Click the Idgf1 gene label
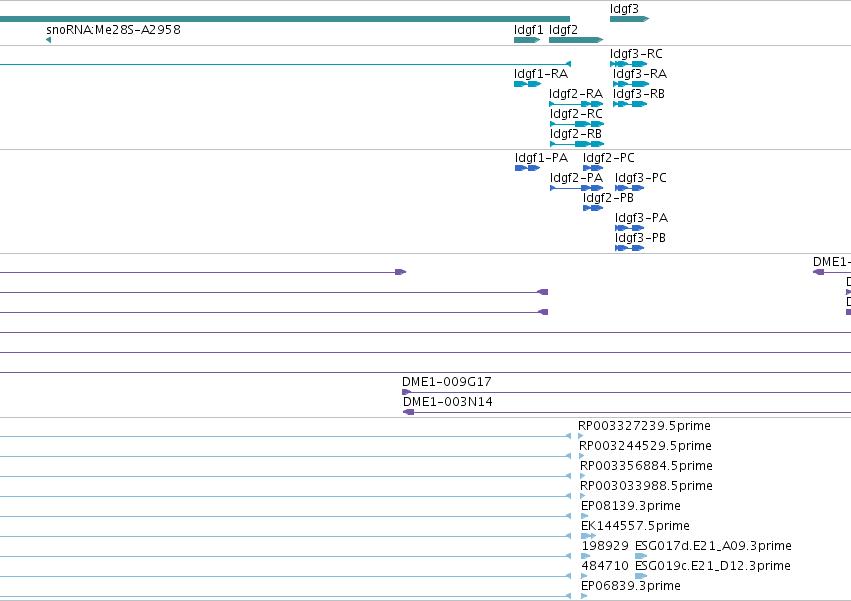The image size is (851, 601). [x=529, y=29]
